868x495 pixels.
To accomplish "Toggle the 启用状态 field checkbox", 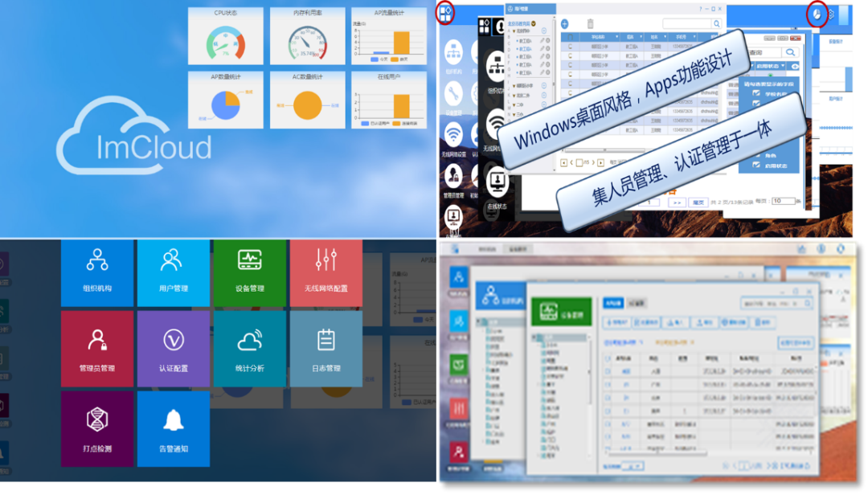I will click(x=756, y=166).
